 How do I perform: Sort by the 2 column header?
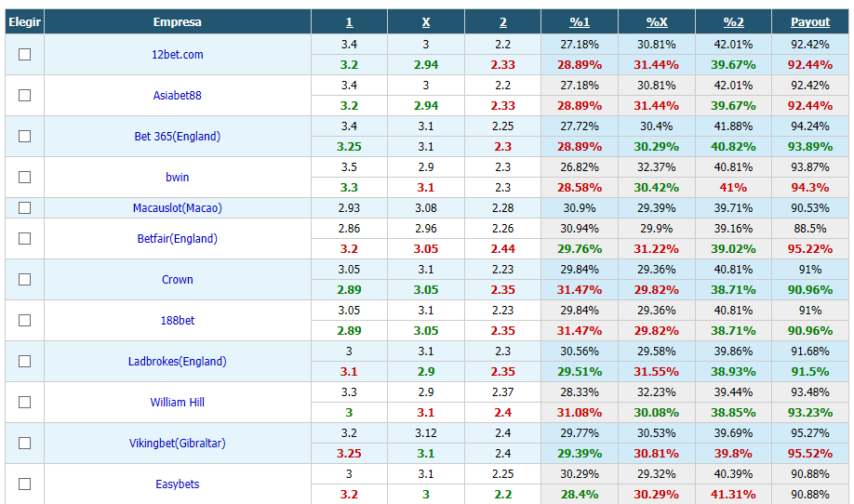502,22
